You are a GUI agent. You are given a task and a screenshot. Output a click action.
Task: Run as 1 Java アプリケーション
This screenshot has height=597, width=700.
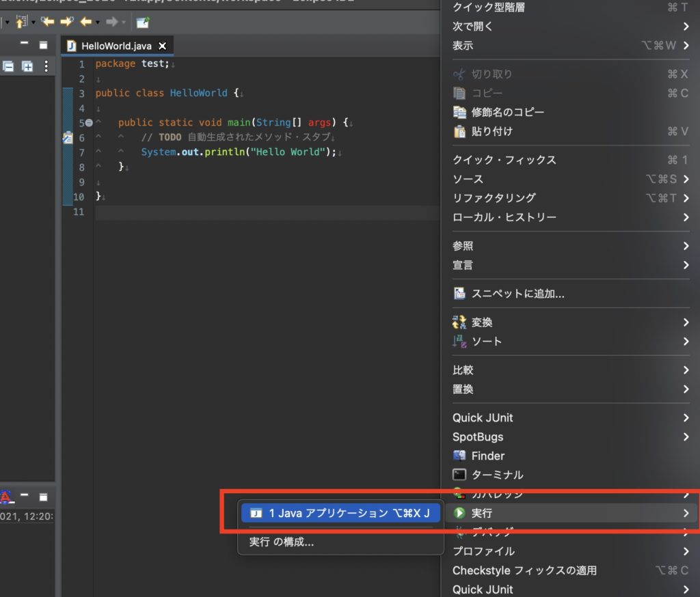tap(340, 513)
